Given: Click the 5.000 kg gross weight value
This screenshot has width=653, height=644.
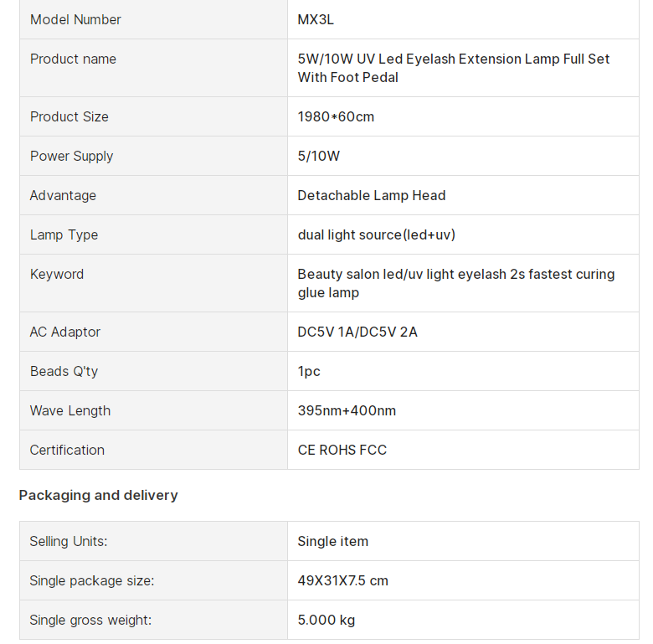Looking at the screenshot, I should [326, 620].
